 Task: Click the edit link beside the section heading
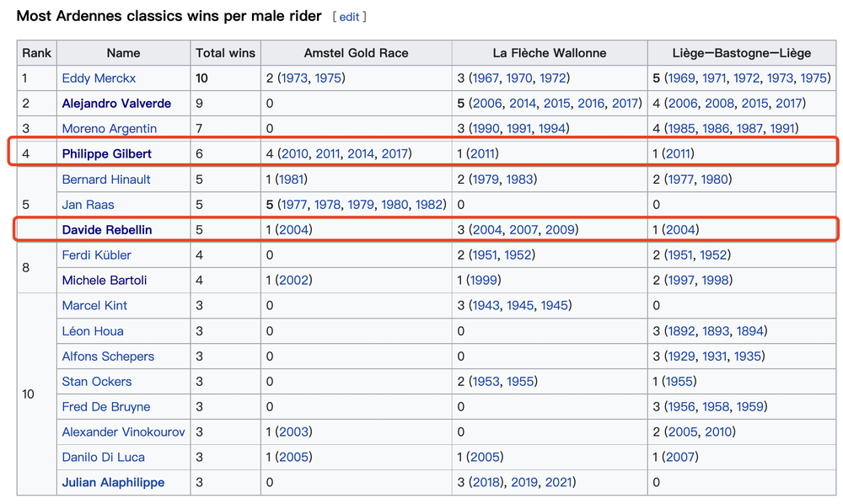[349, 17]
